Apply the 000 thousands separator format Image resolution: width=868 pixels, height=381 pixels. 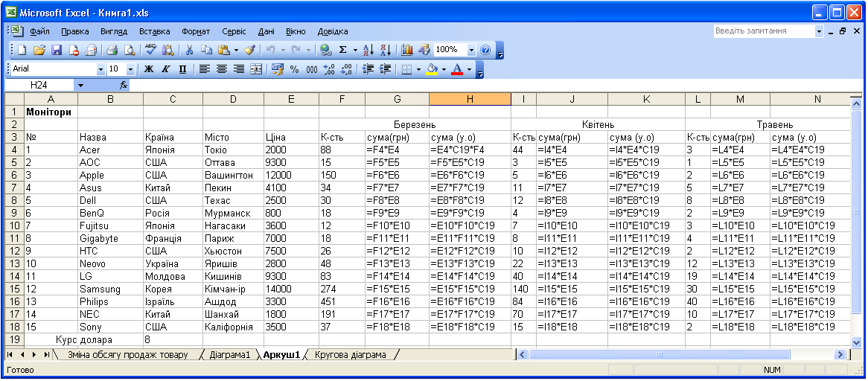click(x=312, y=69)
